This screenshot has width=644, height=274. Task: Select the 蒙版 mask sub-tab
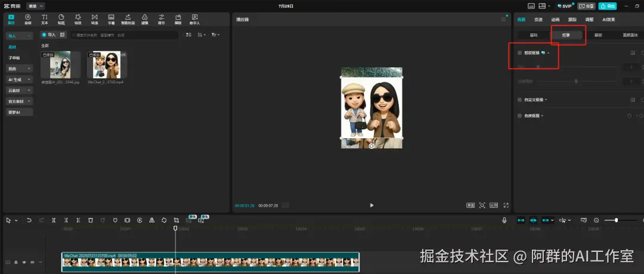tap(598, 35)
